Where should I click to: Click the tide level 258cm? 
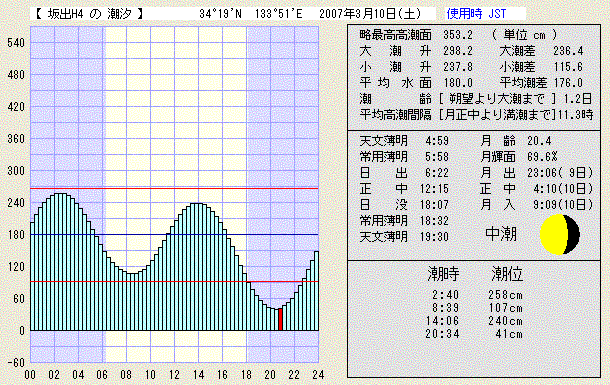point(505,295)
